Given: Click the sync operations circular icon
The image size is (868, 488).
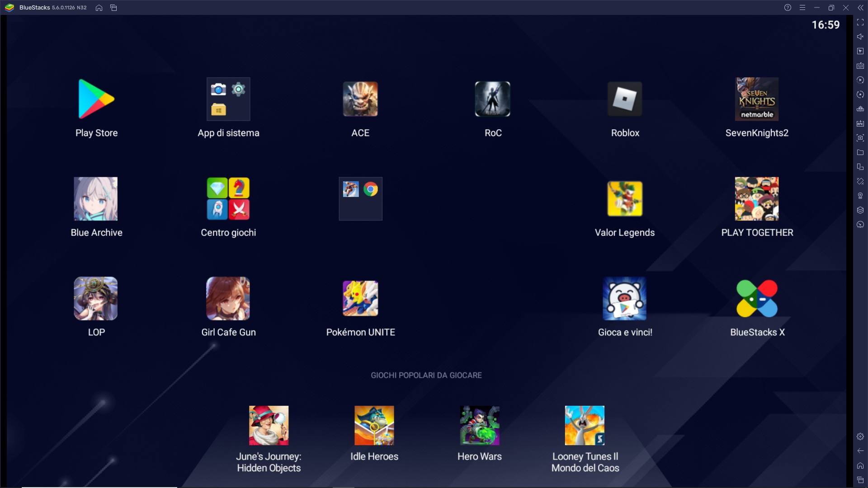Looking at the screenshot, I should pyautogui.click(x=860, y=94).
